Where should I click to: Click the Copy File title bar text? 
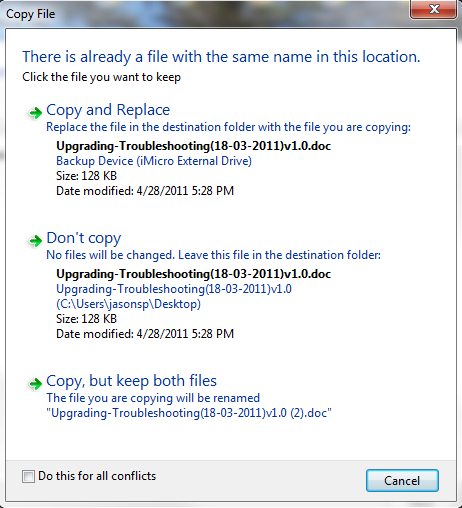[30, 14]
